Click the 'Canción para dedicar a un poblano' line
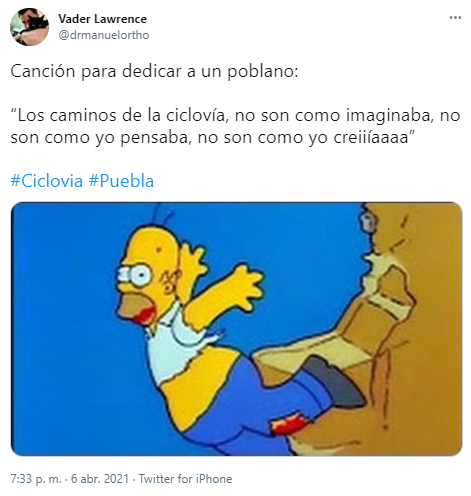The image size is (471, 496). pyautogui.click(x=154, y=71)
